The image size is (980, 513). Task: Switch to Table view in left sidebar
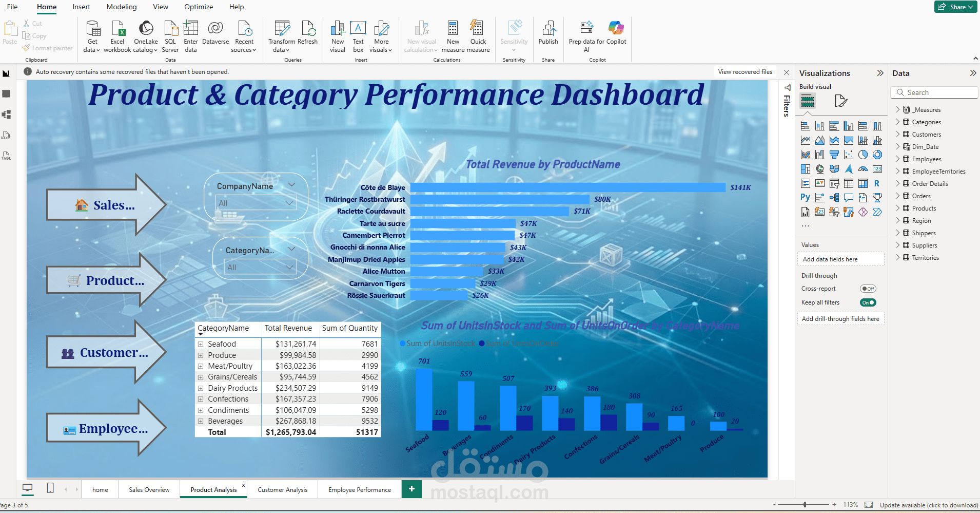click(x=6, y=94)
